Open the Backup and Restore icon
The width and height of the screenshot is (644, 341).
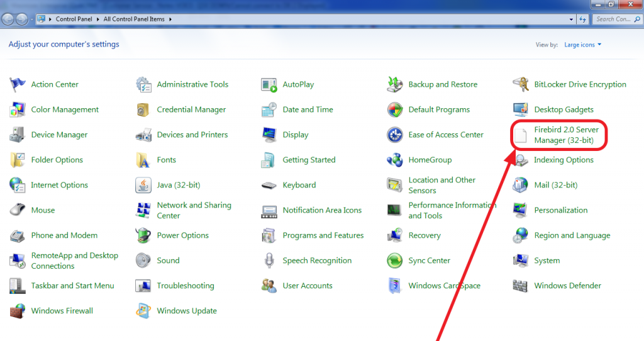click(x=395, y=85)
